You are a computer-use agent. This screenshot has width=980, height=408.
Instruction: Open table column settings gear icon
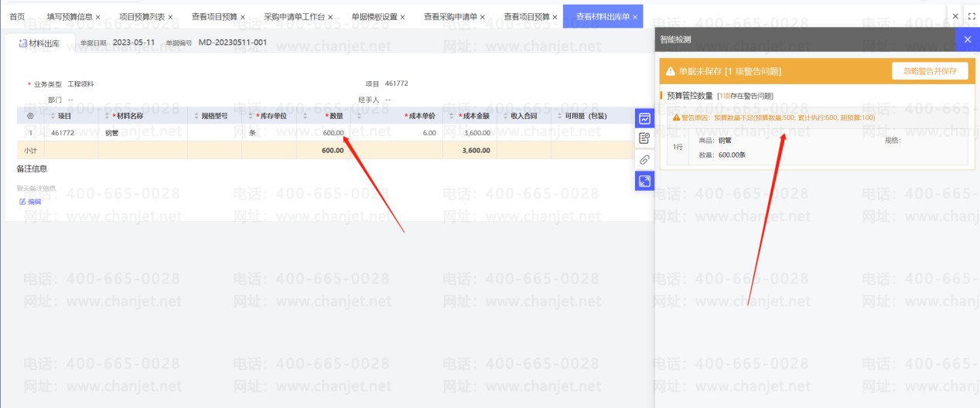pos(30,116)
